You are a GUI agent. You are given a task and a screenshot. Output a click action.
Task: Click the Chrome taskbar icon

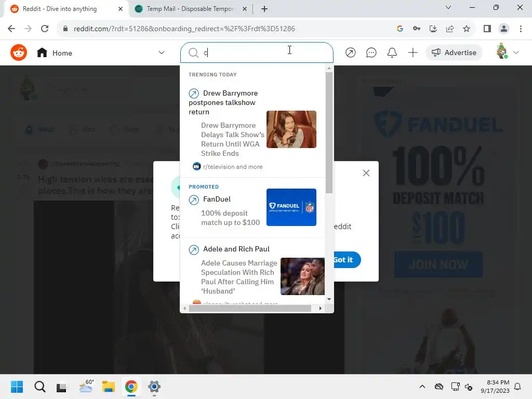[x=131, y=387]
